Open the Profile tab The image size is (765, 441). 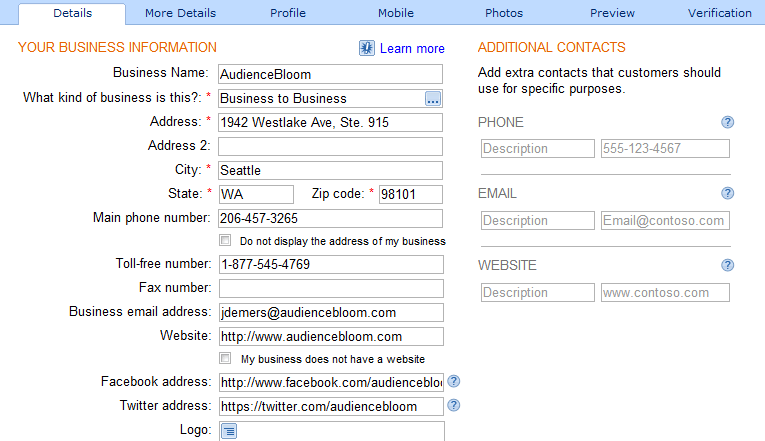(288, 13)
